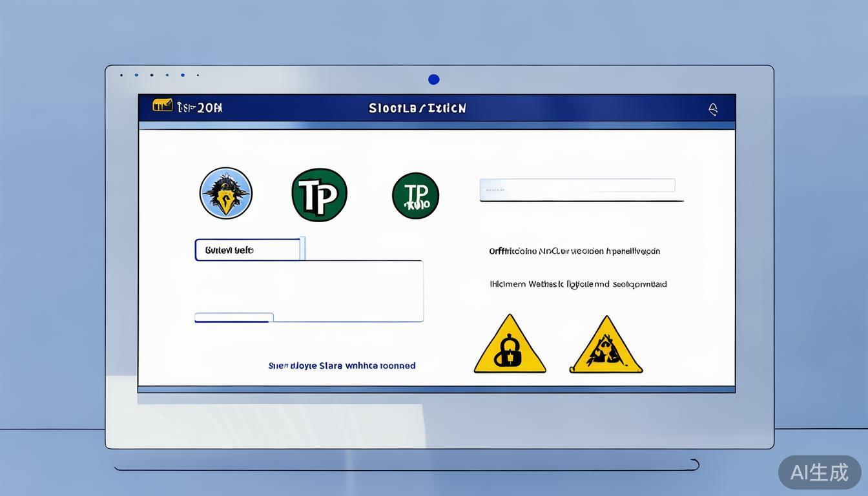Image resolution: width=868 pixels, height=496 pixels.
Task: Click the large green TP logo
Action: pos(319,195)
